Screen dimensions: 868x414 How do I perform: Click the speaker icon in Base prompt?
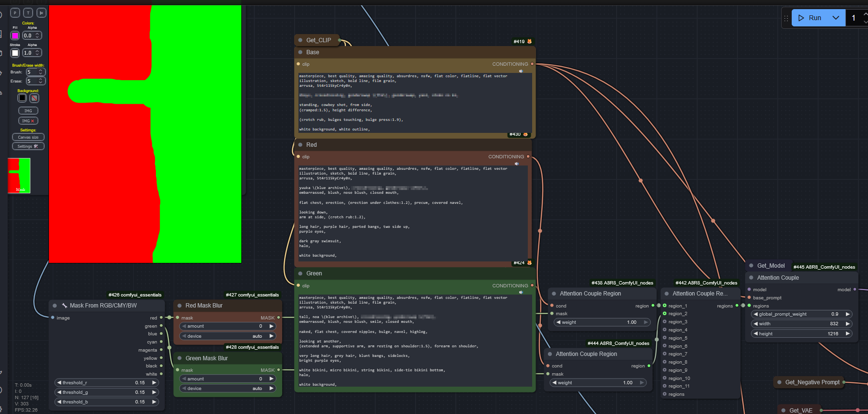pyautogui.click(x=521, y=71)
